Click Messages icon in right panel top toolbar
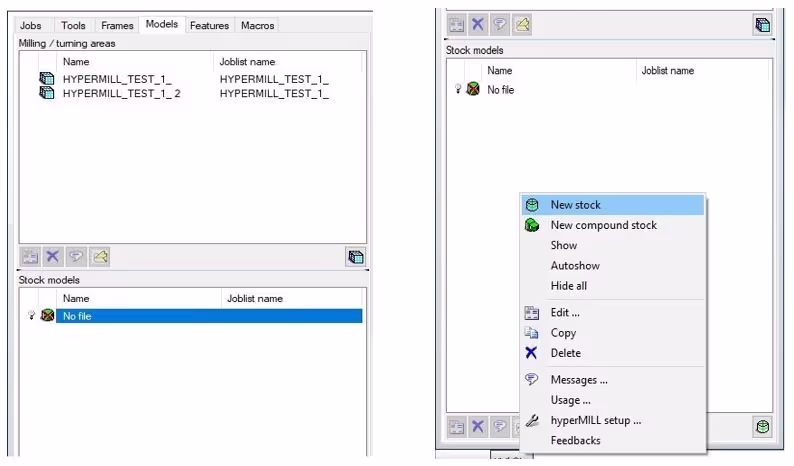Image resolution: width=794 pixels, height=466 pixels. 500,24
